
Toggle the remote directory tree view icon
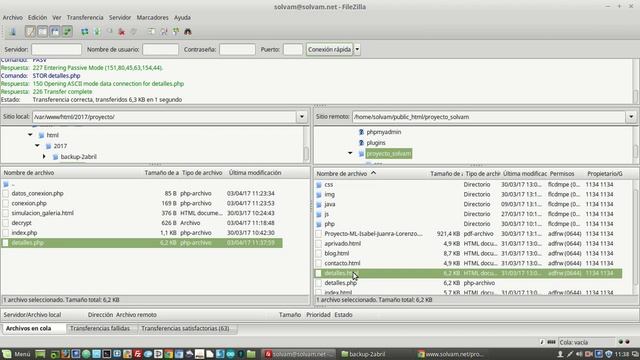[x=55, y=31]
